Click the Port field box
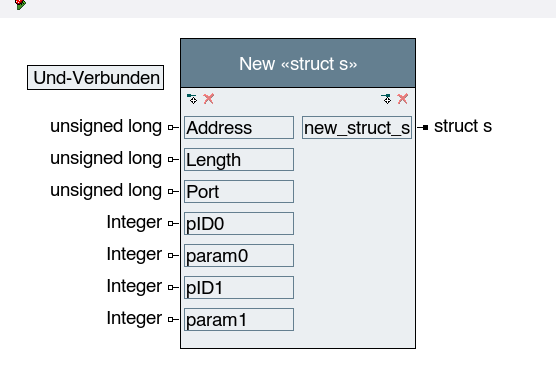This screenshot has width=556, height=389. coord(239,191)
